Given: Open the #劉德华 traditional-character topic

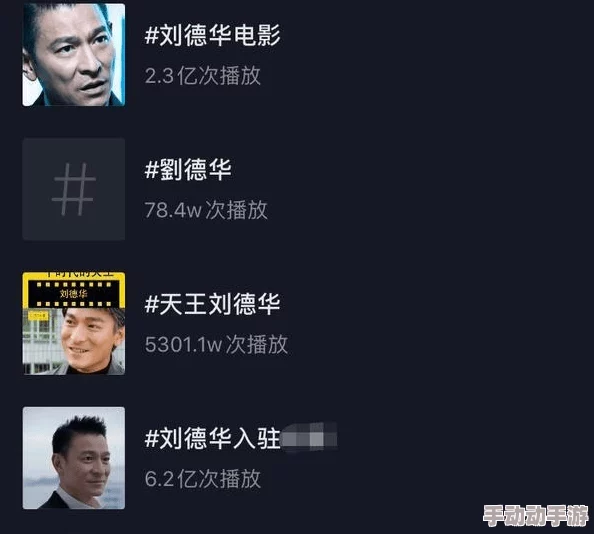Looking at the screenshot, I should (x=188, y=169).
